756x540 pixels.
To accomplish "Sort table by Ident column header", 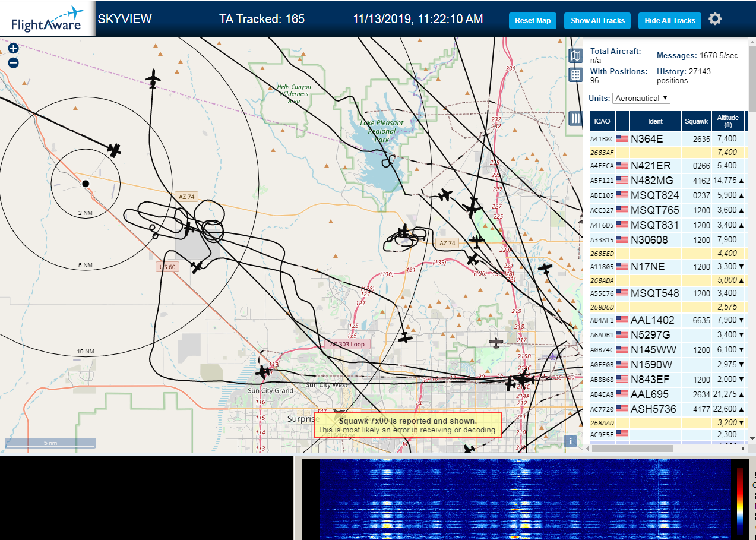I will point(655,121).
